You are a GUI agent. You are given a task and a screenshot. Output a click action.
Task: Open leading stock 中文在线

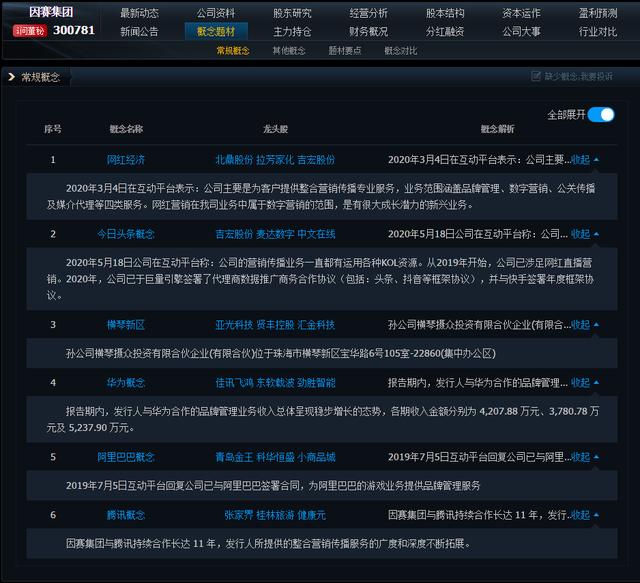(316, 234)
